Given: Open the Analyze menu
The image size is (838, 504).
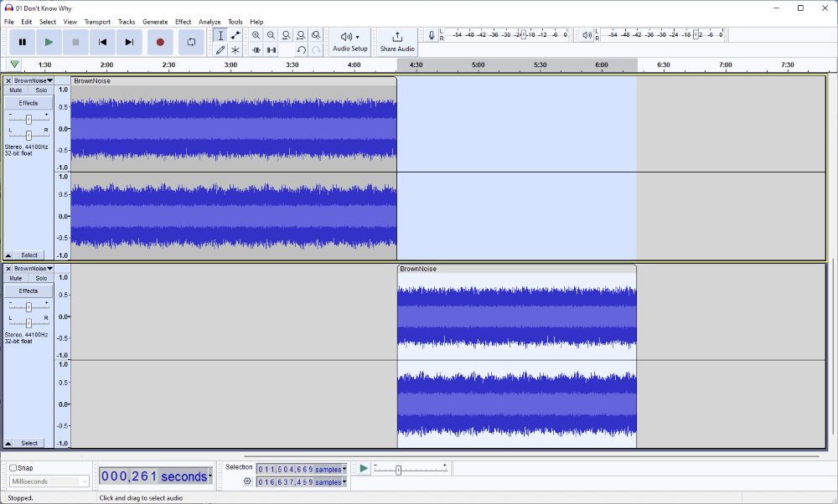Looking at the screenshot, I should click(x=209, y=22).
